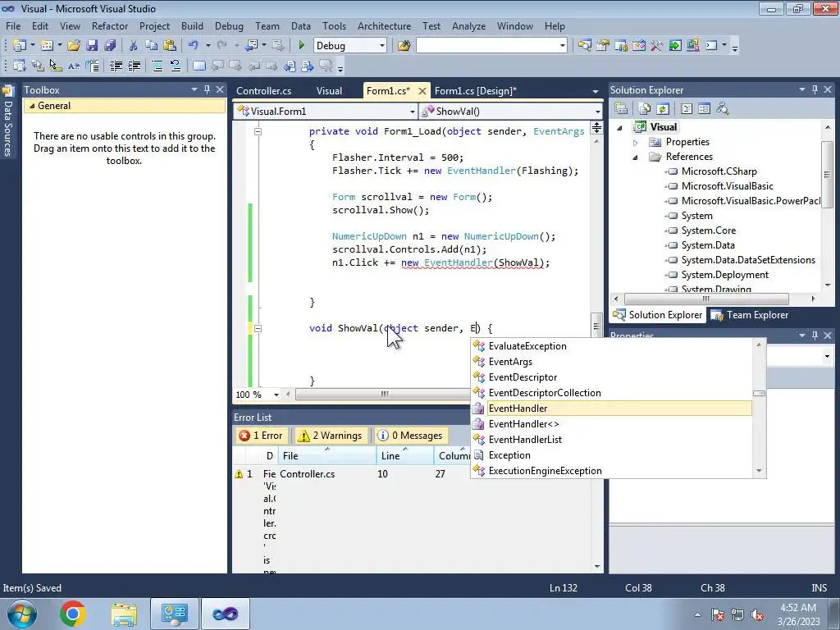Click Solution Explorer horizontal scrollbar thumb
Viewport: 840px width, 630px height.
(706, 299)
